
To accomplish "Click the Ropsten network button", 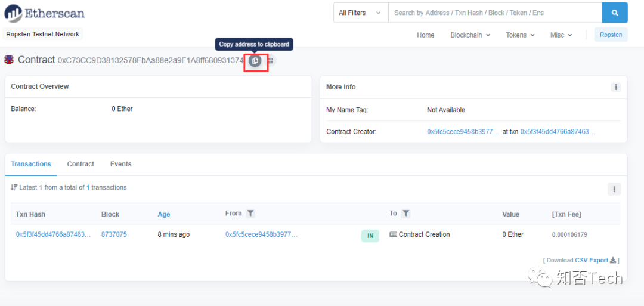I will click(x=611, y=35).
